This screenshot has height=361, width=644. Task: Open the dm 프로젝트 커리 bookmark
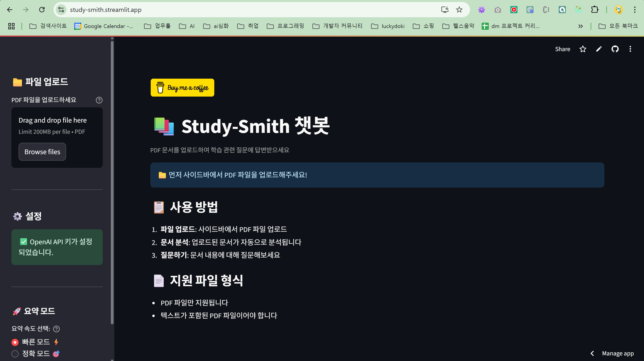point(511,26)
